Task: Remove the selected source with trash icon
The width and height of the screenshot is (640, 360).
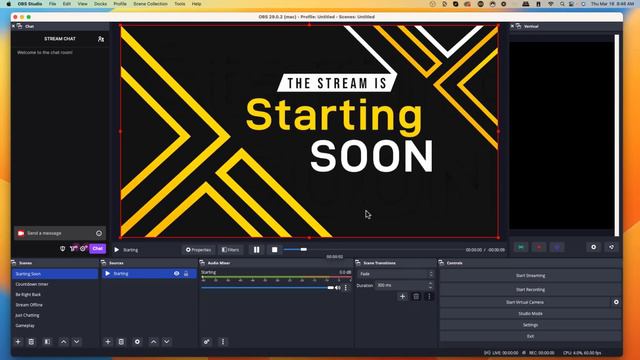Action: tap(121, 342)
